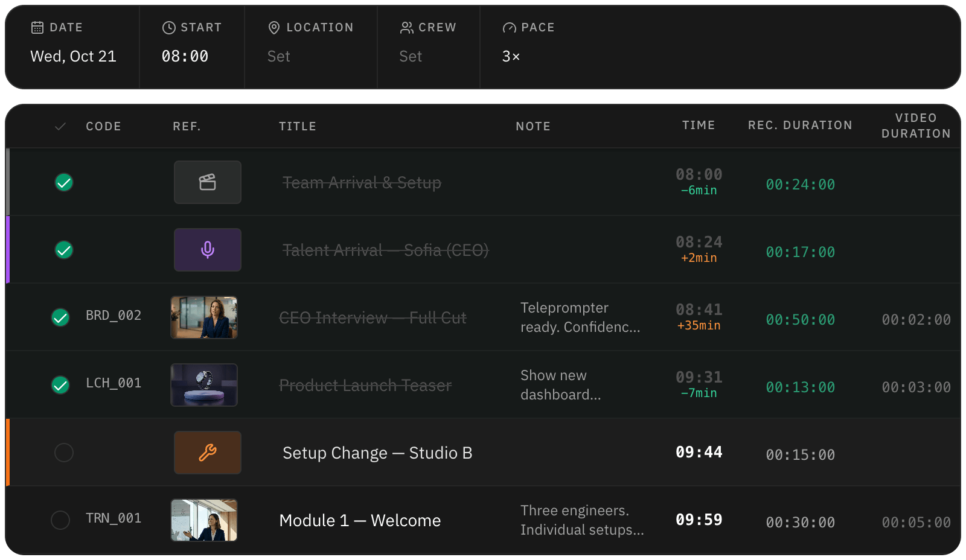Select the Team Arrival & Setup title
The image size is (966, 560).
(x=362, y=182)
